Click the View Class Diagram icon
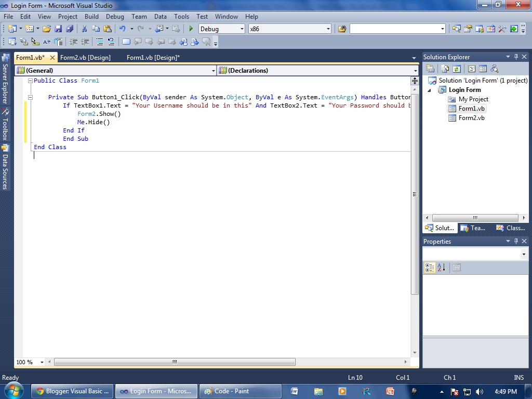This screenshot has height=399, width=532. pyautogui.click(x=495, y=68)
